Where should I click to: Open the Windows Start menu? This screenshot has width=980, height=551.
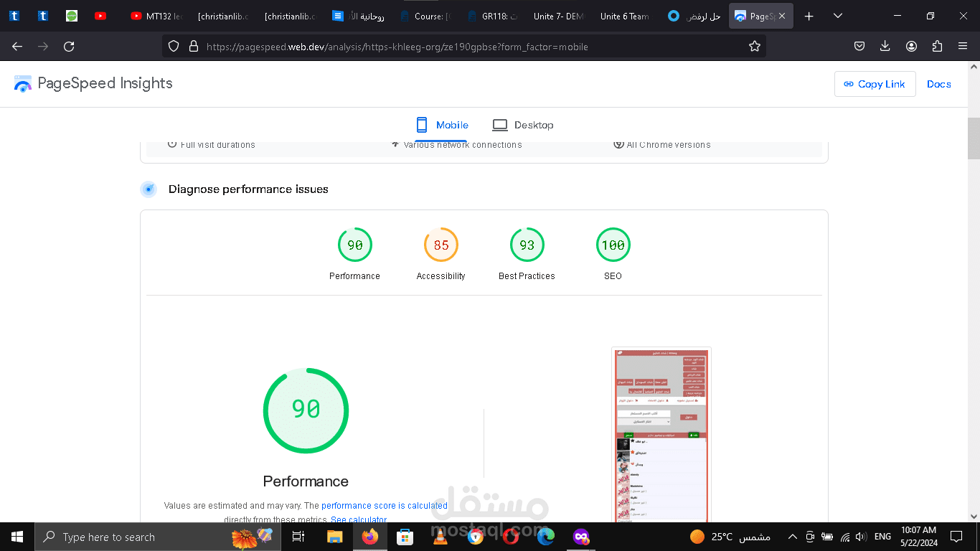(x=17, y=537)
